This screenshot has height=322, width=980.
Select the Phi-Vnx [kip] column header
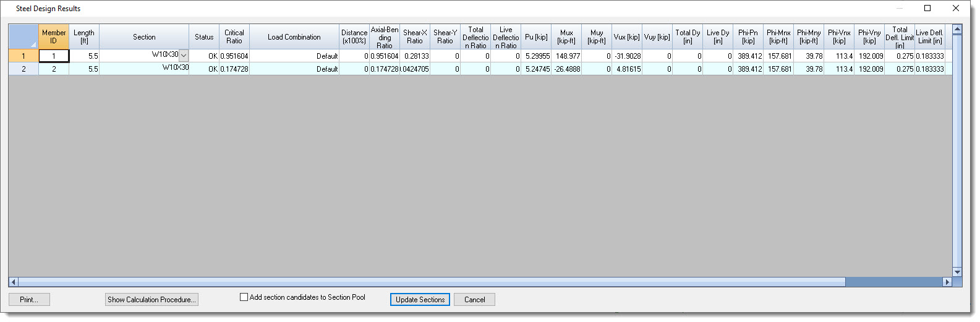click(839, 37)
